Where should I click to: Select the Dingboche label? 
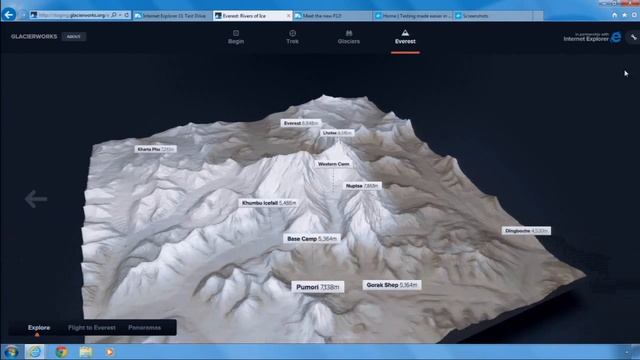pos(526,231)
